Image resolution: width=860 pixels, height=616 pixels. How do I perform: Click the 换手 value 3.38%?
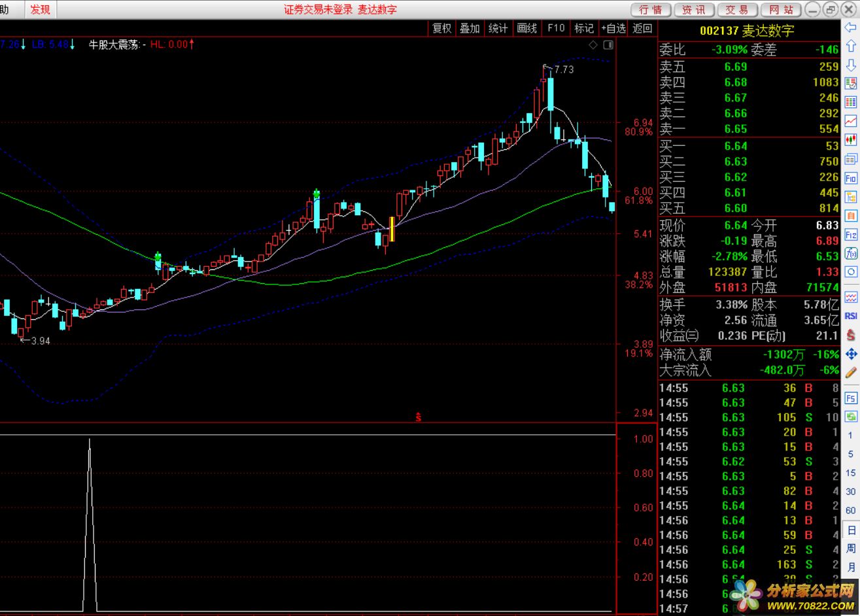tap(731, 305)
